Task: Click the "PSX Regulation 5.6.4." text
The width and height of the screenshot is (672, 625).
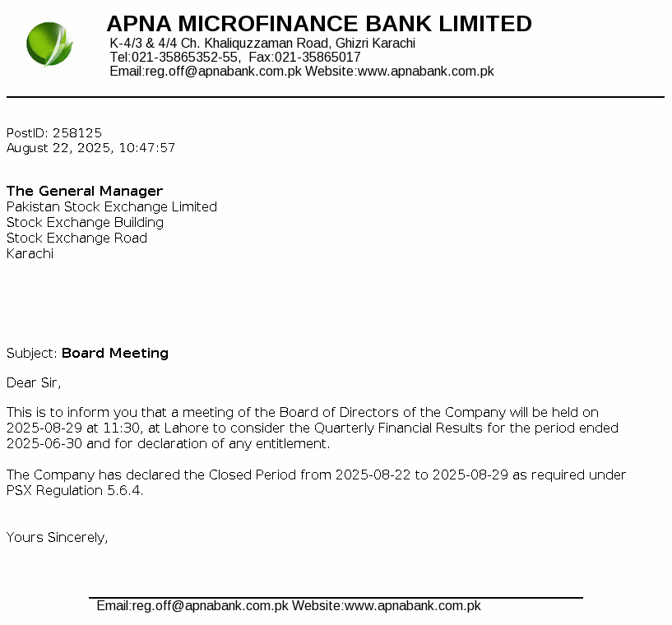Action: (x=75, y=491)
